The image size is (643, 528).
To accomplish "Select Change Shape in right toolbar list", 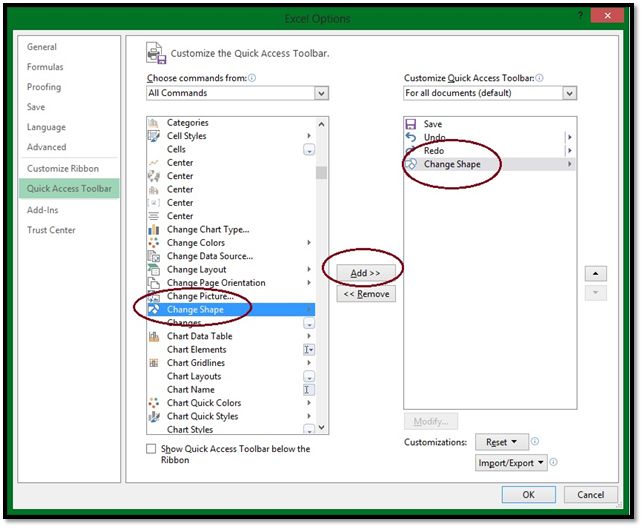I will pyautogui.click(x=489, y=164).
